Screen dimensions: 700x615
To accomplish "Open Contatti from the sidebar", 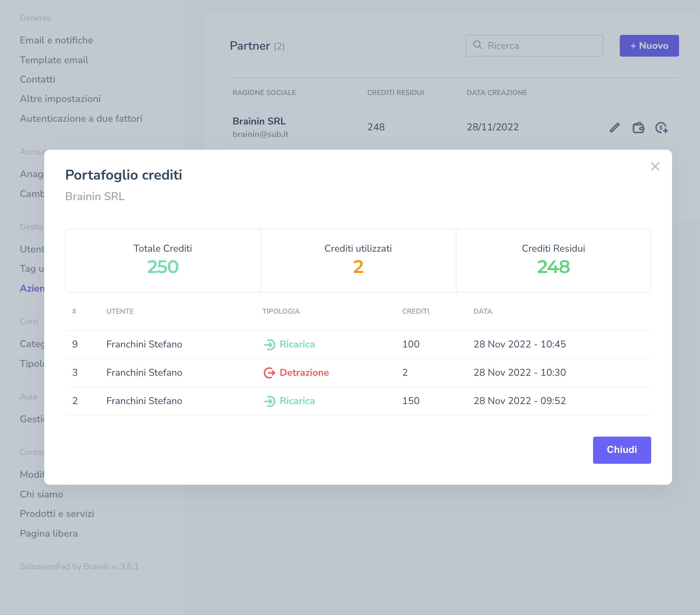I will [38, 79].
